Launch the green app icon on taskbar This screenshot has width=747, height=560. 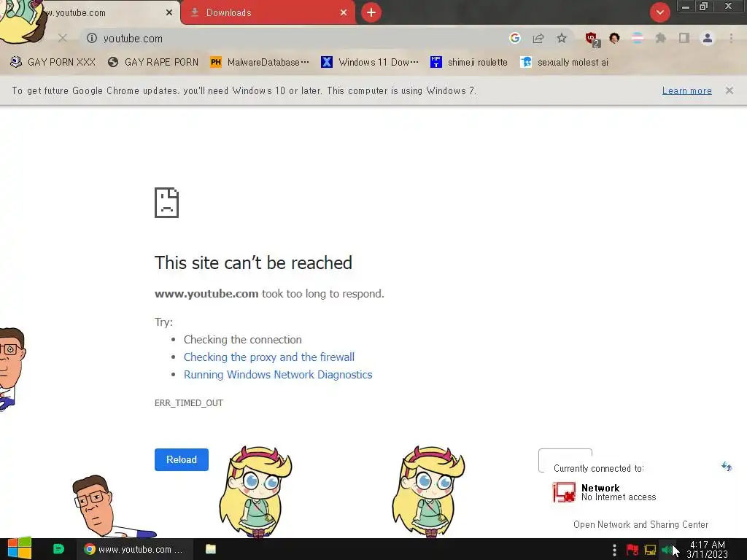[58, 549]
